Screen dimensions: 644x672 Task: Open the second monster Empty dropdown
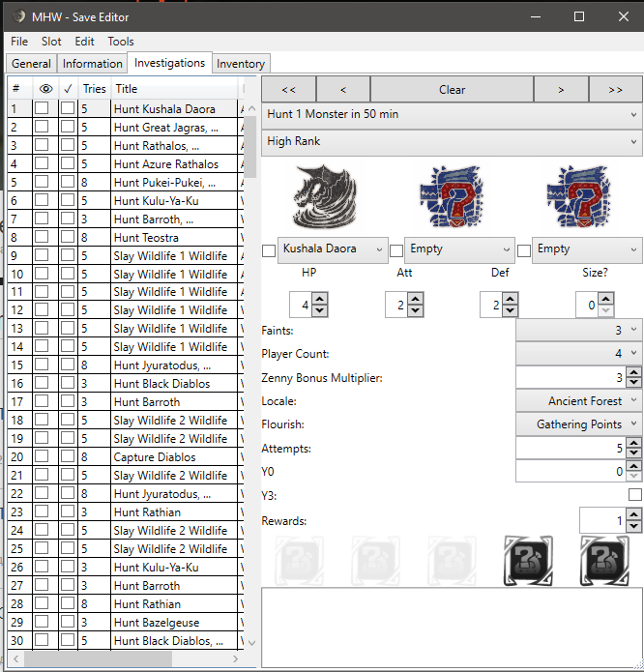pyautogui.click(x=459, y=249)
